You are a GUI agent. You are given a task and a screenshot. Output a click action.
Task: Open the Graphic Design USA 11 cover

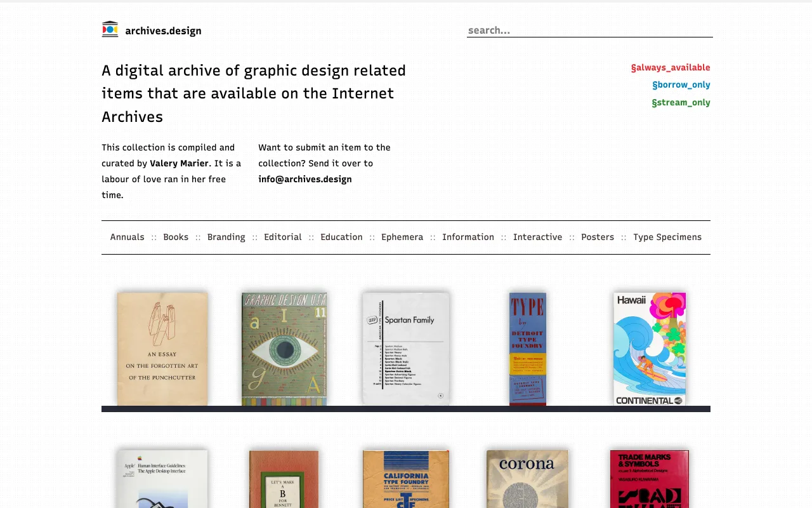click(x=284, y=349)
